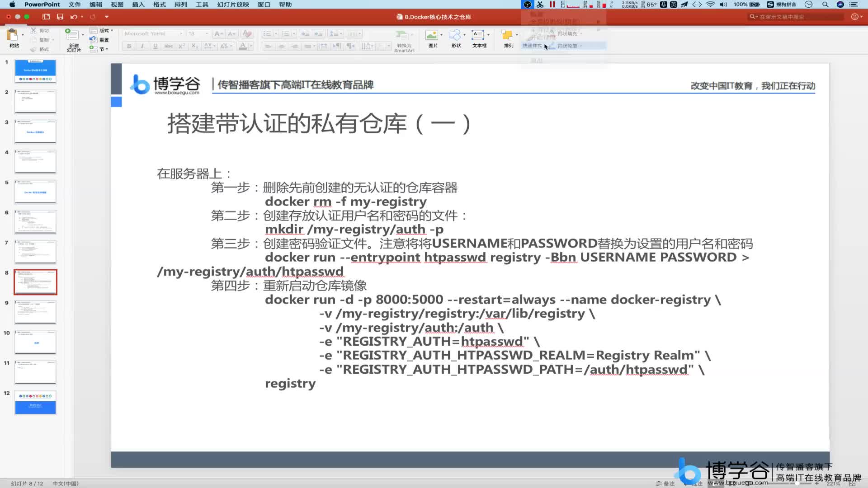Insert a text box with the Text Box icon
The width and height of the screenshot is (868, 488).
click(478, 35)
